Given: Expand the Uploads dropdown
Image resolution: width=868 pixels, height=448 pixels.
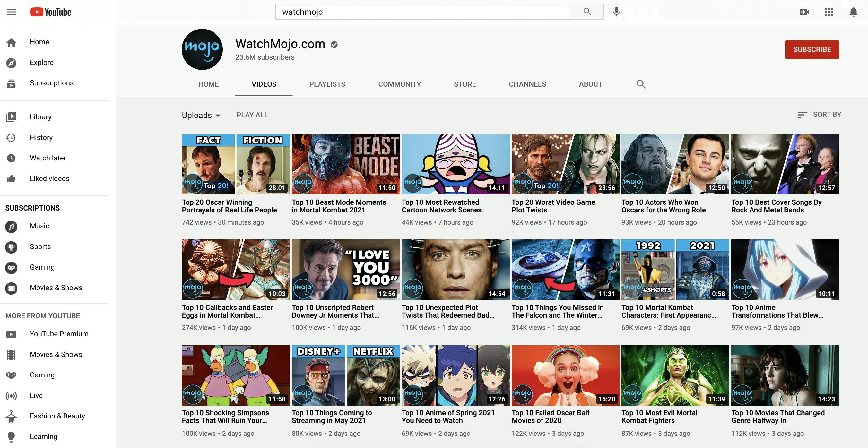Looking at the screenshot, I should coord(201,115).
